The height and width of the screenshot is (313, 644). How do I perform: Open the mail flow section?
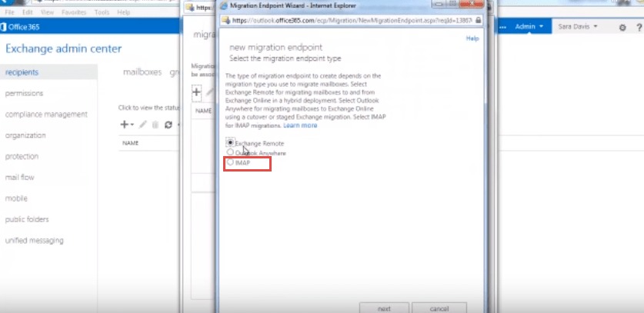point(20,178)
